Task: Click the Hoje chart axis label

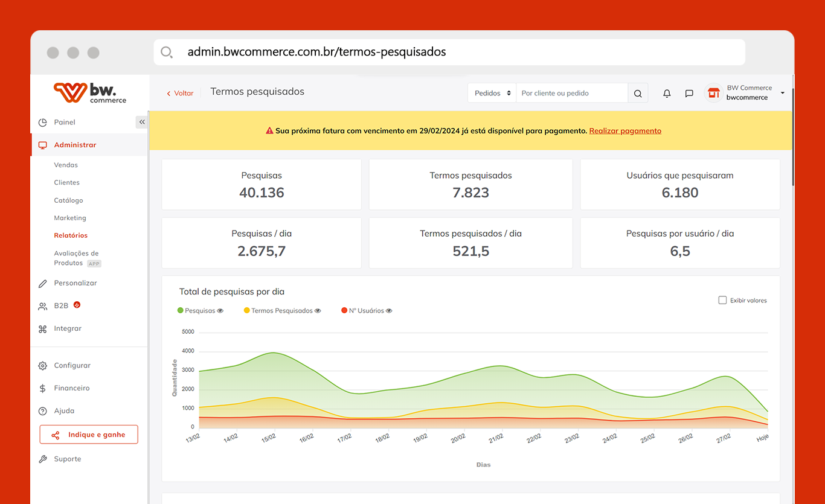Action: (762, 438)
